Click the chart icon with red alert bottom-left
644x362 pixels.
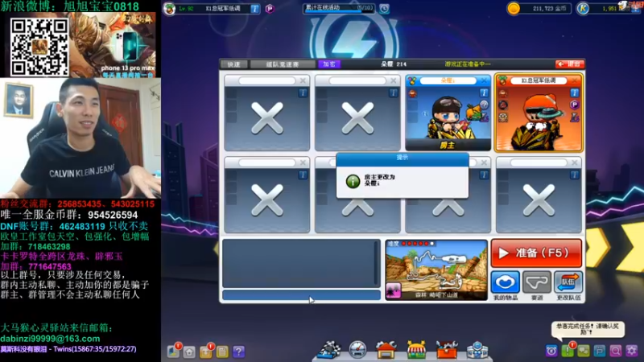click(173, 351)
